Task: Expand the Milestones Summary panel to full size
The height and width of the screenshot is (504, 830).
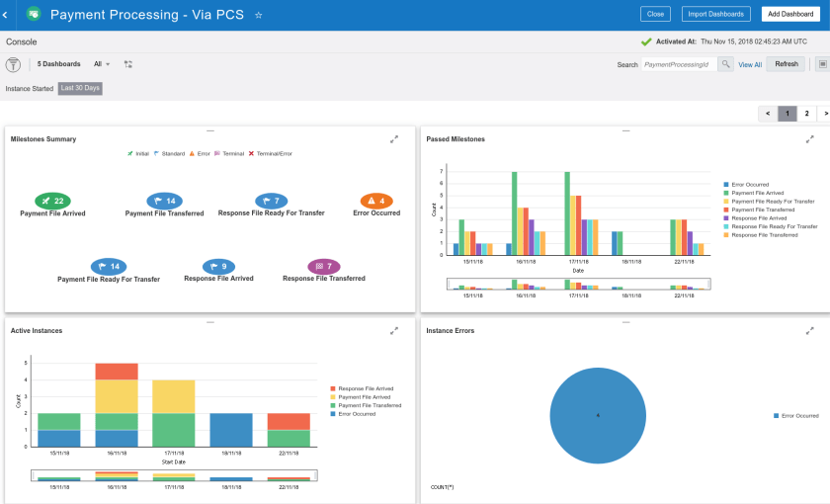Action: pyautogui.click(x=394, y=139)
